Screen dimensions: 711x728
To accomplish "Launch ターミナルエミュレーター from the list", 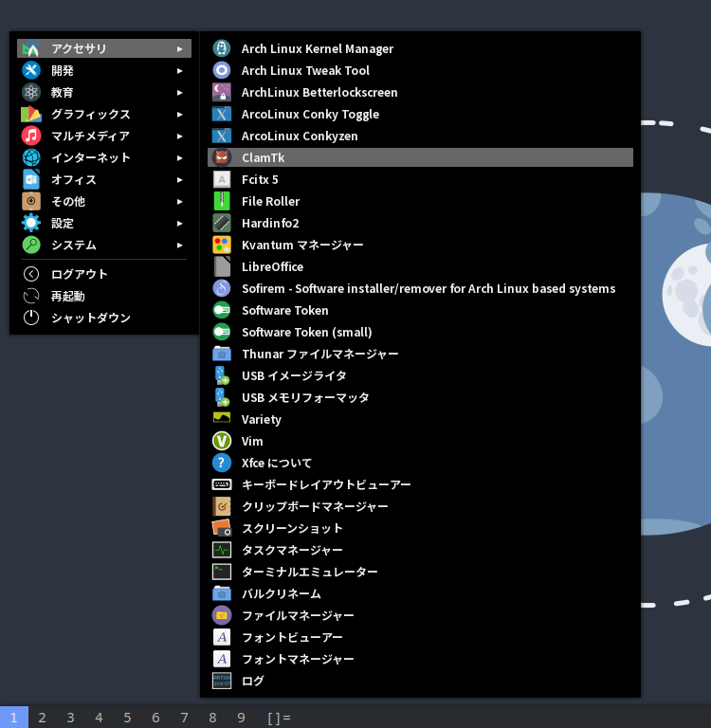I will [x=309, y=572].
